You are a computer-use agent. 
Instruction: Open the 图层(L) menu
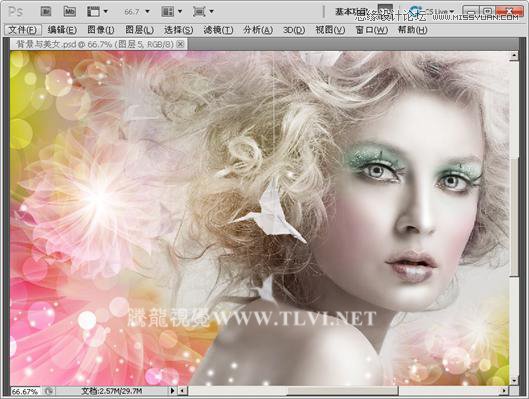point(139,30)
